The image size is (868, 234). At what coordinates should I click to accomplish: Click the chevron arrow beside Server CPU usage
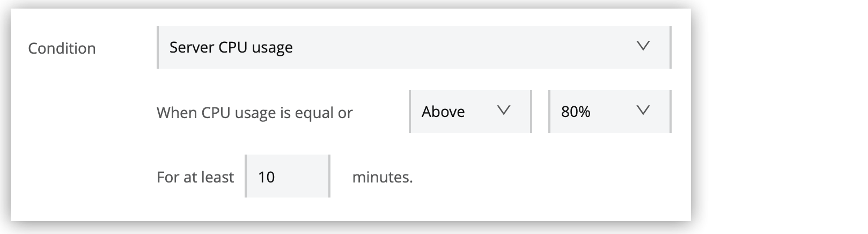643,46
